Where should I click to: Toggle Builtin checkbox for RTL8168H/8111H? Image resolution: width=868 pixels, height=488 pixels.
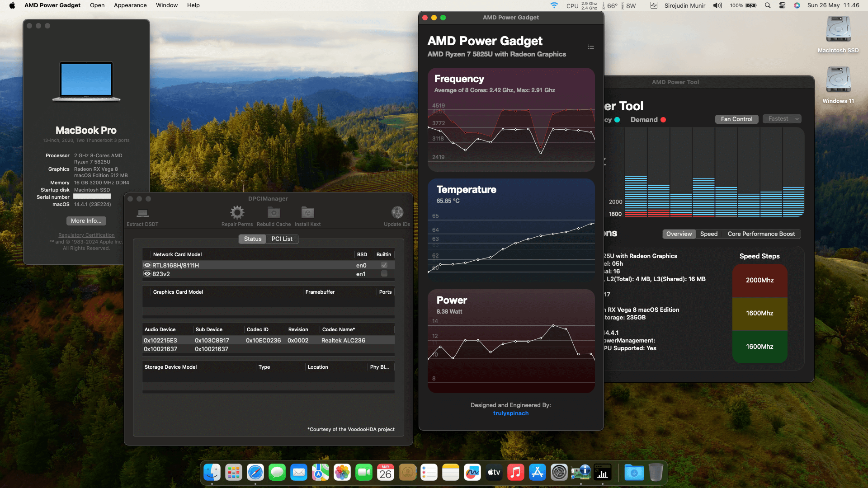click(384, 265)
